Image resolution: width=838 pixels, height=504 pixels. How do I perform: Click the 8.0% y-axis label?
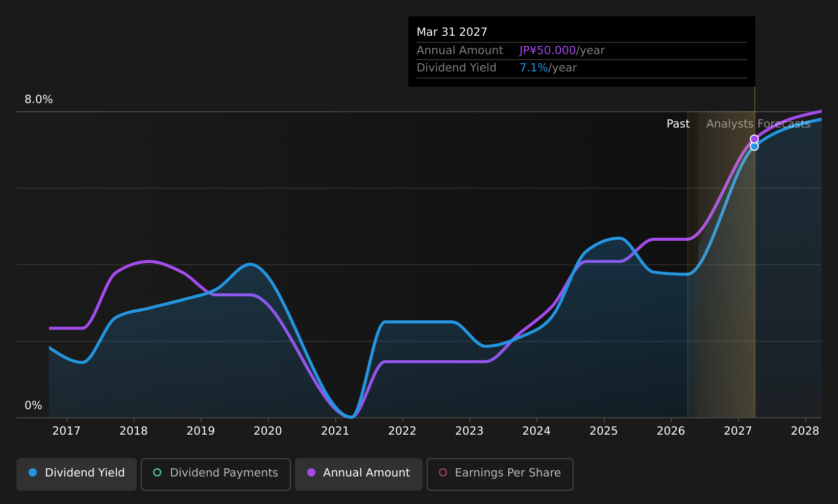39,99
